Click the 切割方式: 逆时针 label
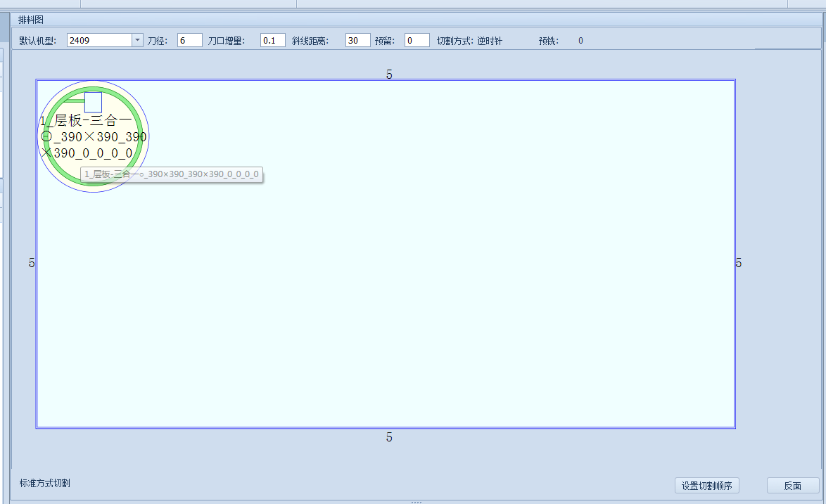The image size is (826, 504). click(x=469, y=41)
